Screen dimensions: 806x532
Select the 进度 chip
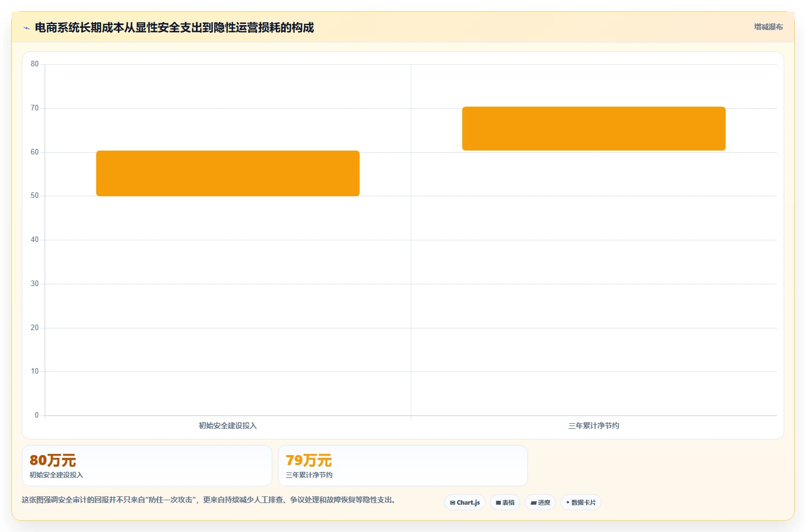coord(540,502)
